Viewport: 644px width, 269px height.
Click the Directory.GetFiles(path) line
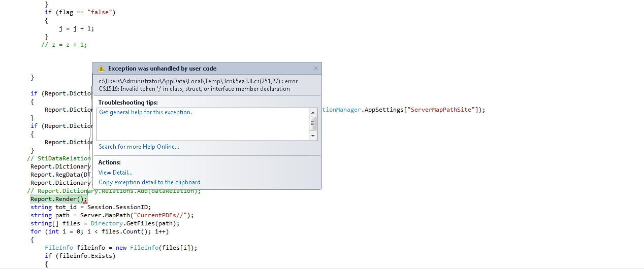[105, 223]
